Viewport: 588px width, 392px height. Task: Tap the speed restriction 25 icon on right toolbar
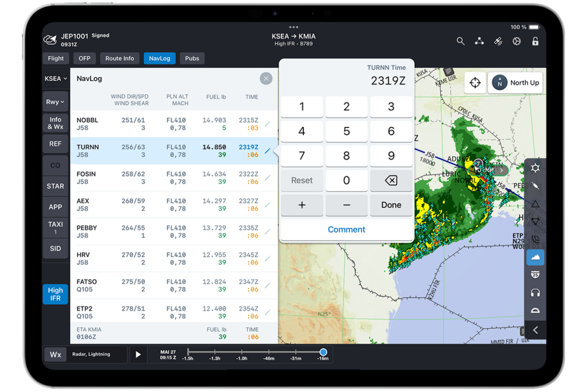[x=535, y=274]
